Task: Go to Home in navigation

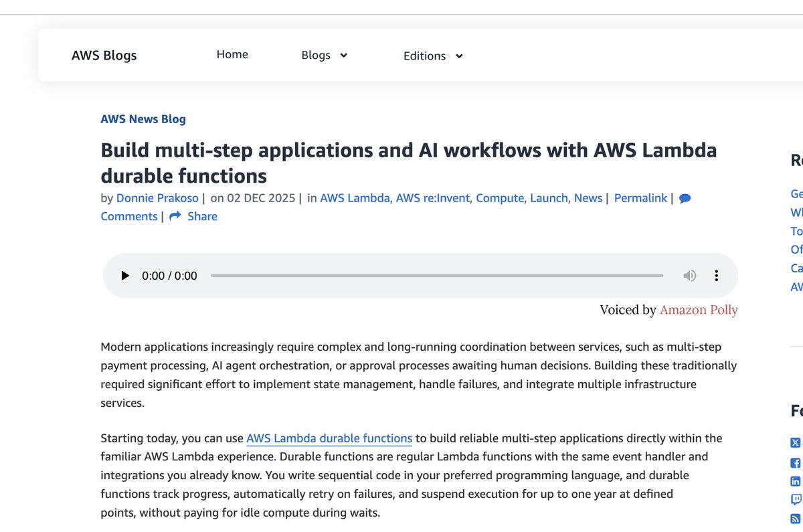Action: pyautogui.click(x=232, y=55)
